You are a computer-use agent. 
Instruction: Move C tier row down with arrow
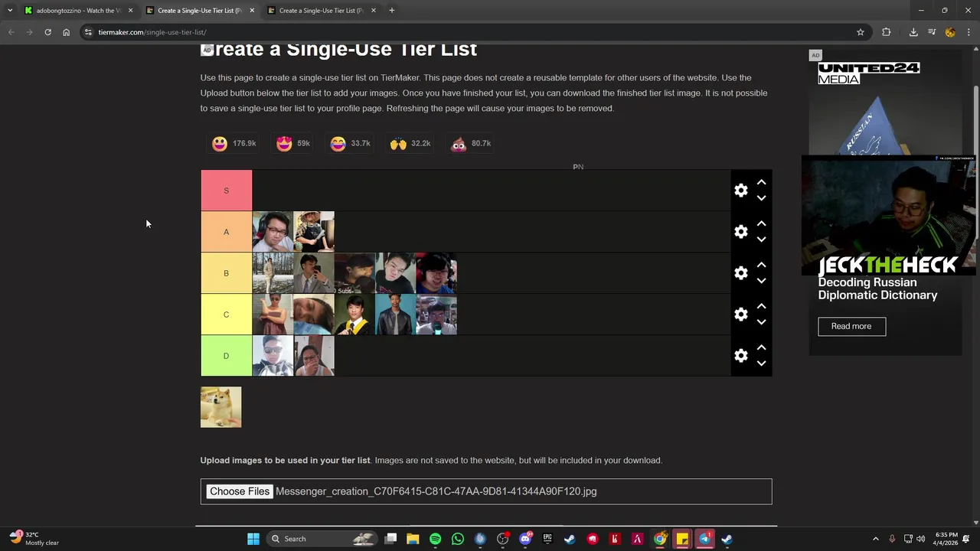point(761,322)
